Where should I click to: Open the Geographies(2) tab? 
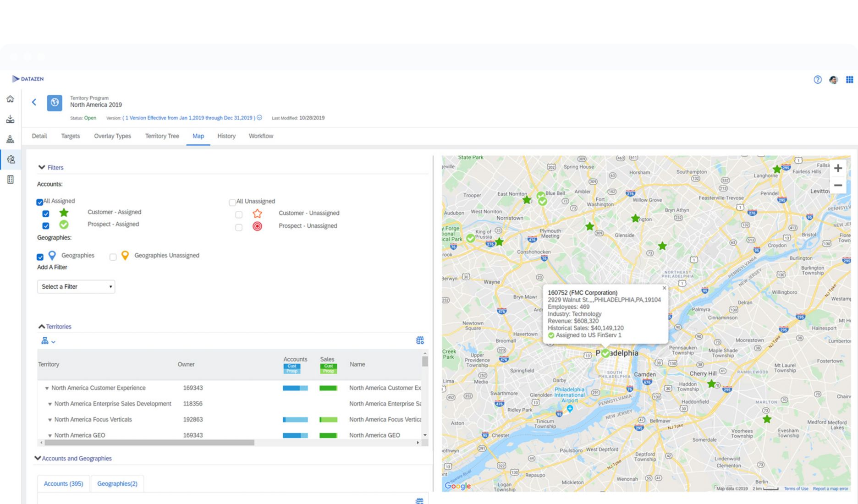tap(117, 483)
